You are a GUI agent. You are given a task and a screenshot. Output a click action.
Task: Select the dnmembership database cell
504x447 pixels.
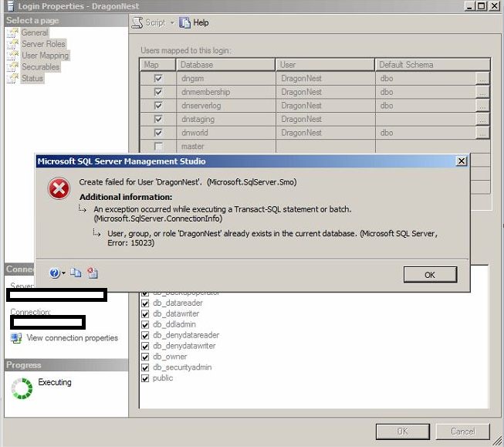pos(225,92)
